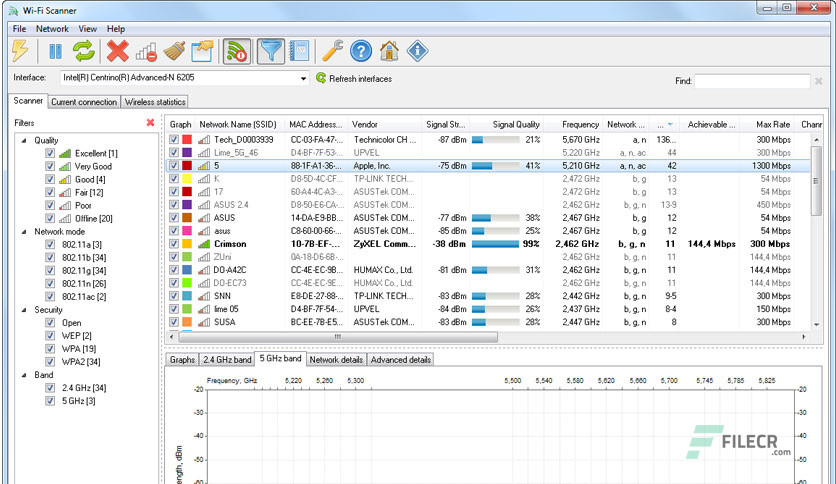Switch to Current connection tab

pos(84,102)
